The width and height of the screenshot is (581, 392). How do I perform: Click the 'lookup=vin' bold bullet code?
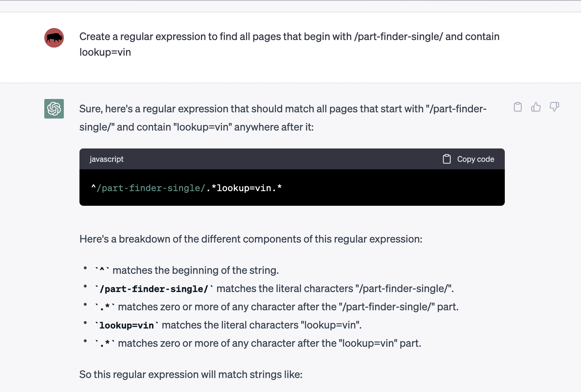[126, 325]
